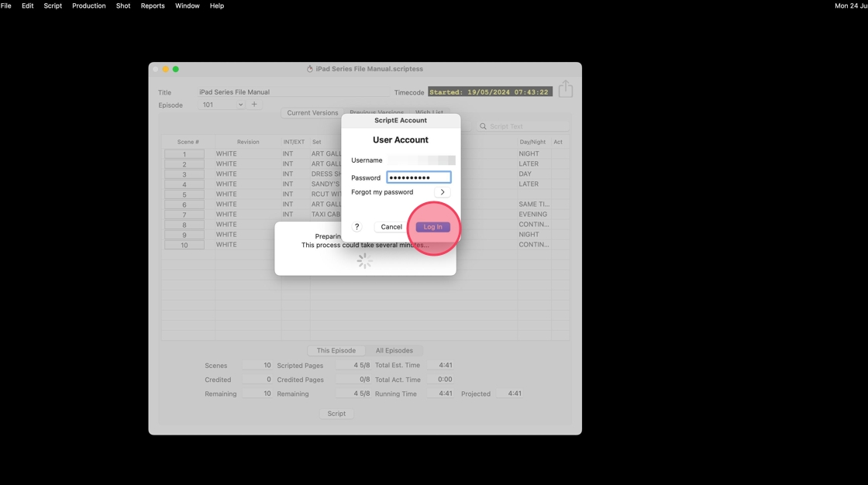The image size is (868, 485).
Task: Click the Script Text search field
Action: click(522, 126)
